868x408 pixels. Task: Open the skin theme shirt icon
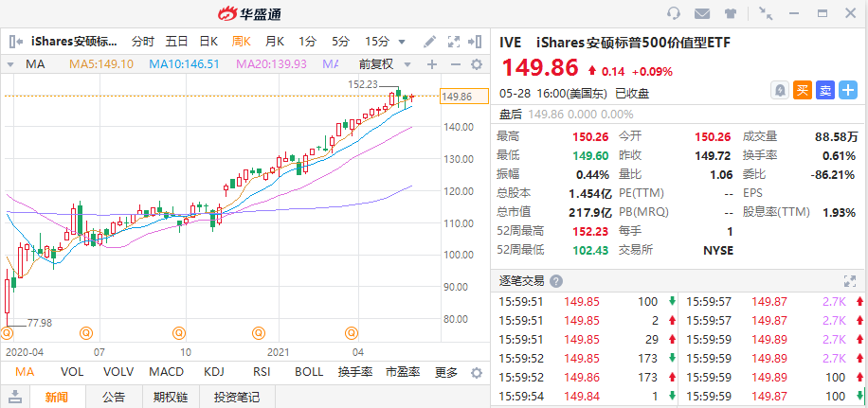tap(730, 14)
